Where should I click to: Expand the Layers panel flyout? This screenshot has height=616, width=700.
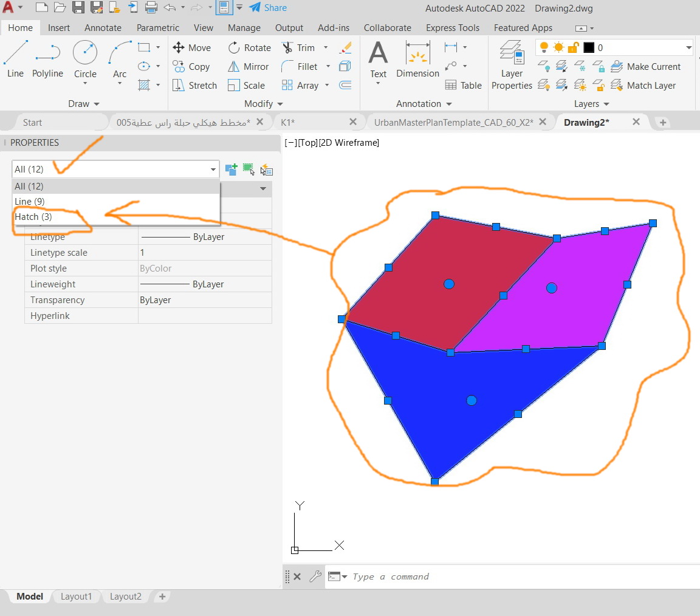(x=591, y=103)
